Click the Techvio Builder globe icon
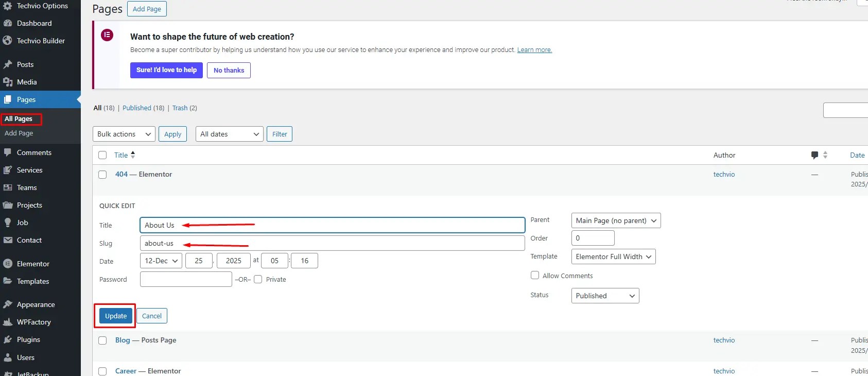Image resolution: width=868 pixels, height=376 pixels. click(x=8, y=41)
